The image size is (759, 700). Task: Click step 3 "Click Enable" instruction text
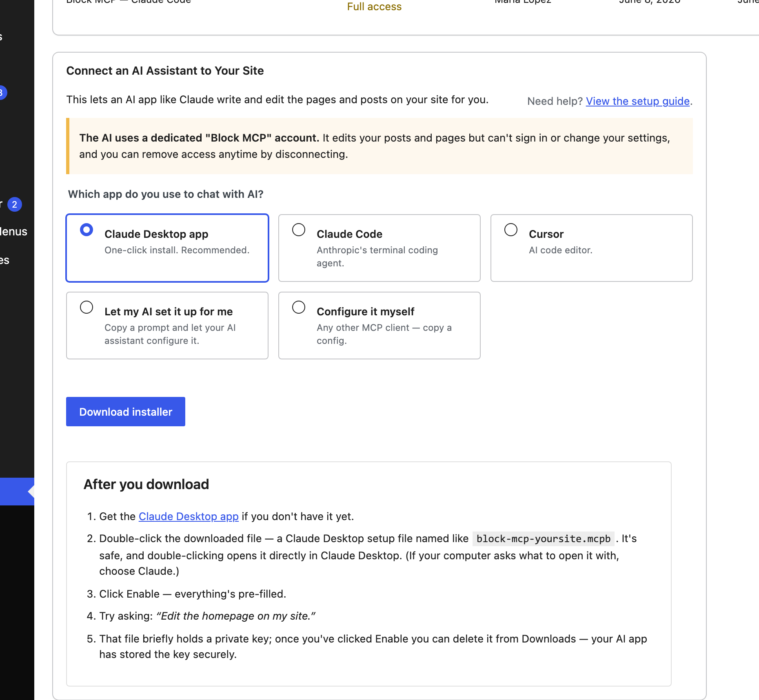(193, 594)
